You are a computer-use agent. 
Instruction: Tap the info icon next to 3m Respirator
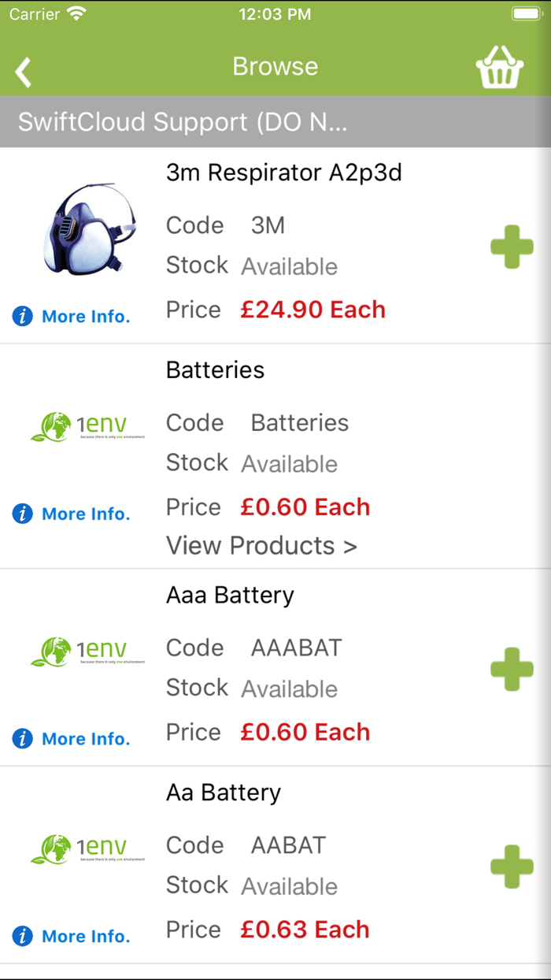22,316
